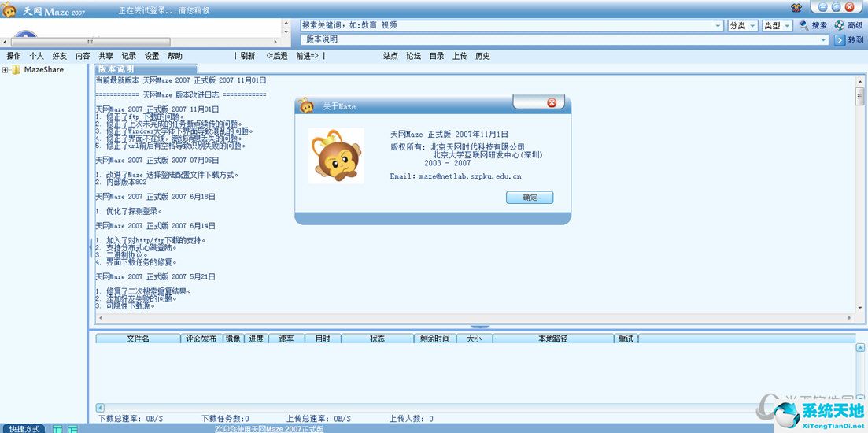The image size is (868, 433).
Task: Click the 快捷方式 shortcut button at bottom
Action: click(24, 428)
